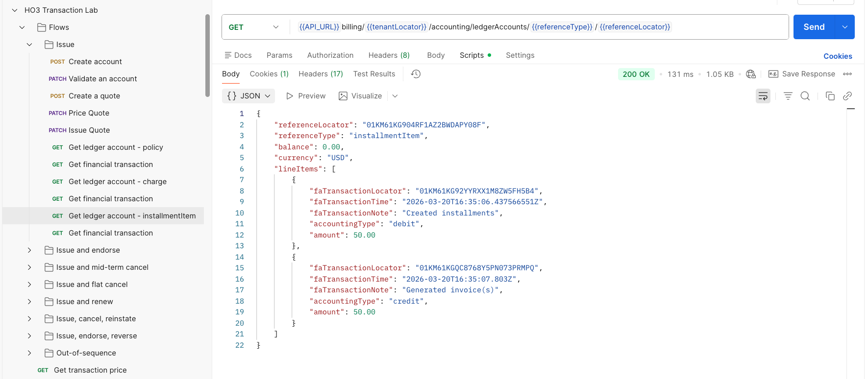This screenshot has height=379, width=868.
Task: Search within the response body
Action: pos(805,96)
